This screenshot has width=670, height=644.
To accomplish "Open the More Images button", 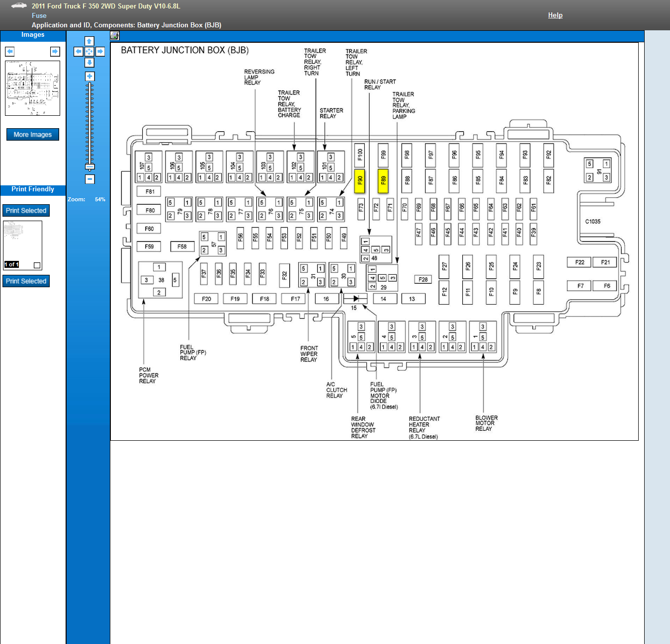I will click(33, 134).
